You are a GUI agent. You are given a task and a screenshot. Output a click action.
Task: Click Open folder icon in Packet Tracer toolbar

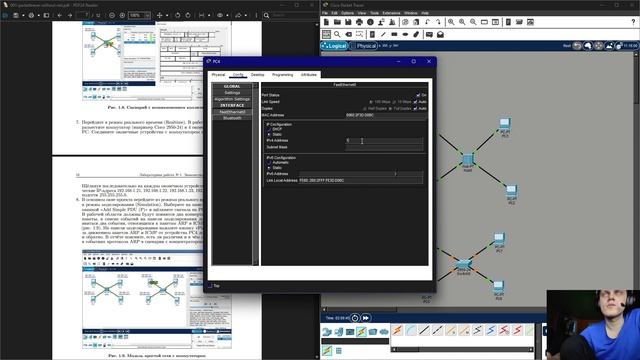pos(337,22)
